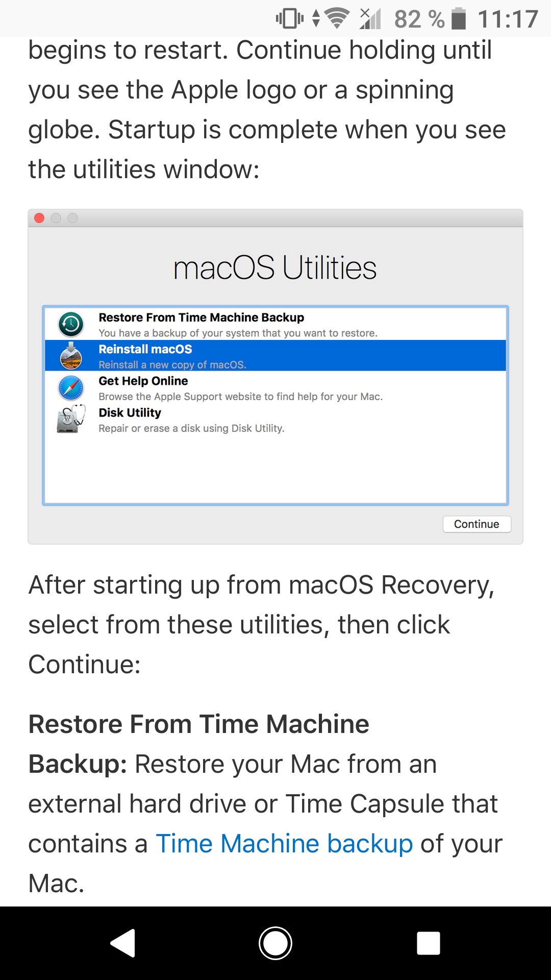Screen dimensions: 551x980
Task: Click the red close window dot
Action: pos(39,218)
